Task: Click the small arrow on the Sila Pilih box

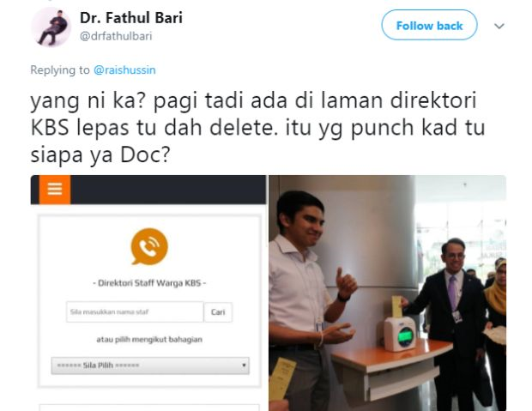Action: tap(244, 366)
